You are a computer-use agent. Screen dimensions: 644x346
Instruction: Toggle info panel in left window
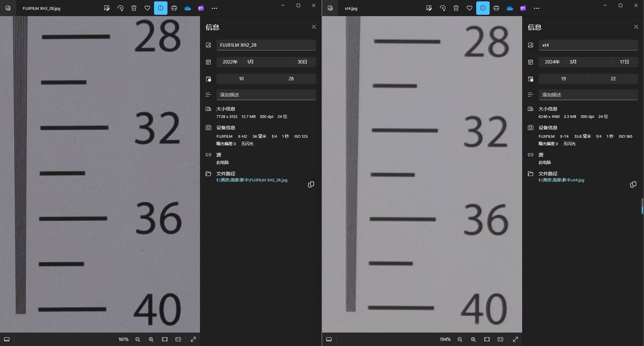[x=161, y=8]
